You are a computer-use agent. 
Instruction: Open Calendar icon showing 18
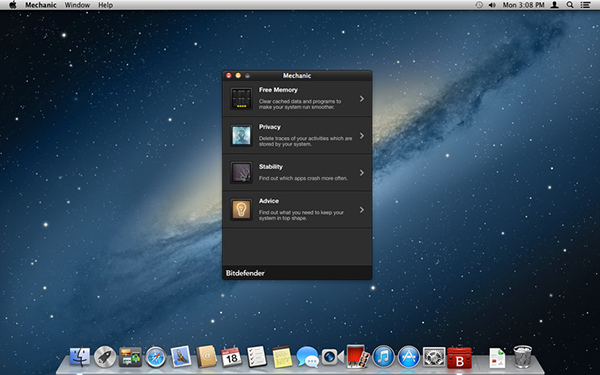232,357
